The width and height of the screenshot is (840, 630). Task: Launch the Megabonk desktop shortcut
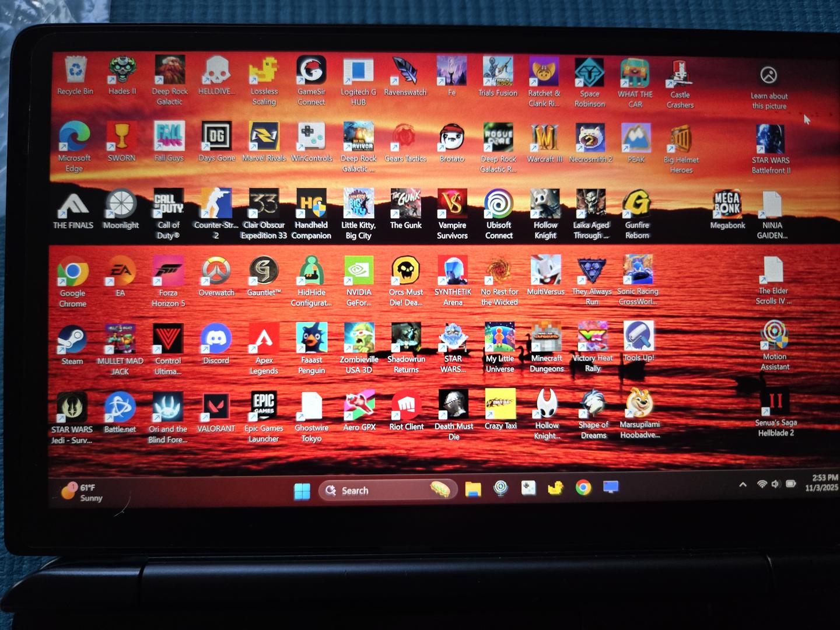tap(727, 204)
